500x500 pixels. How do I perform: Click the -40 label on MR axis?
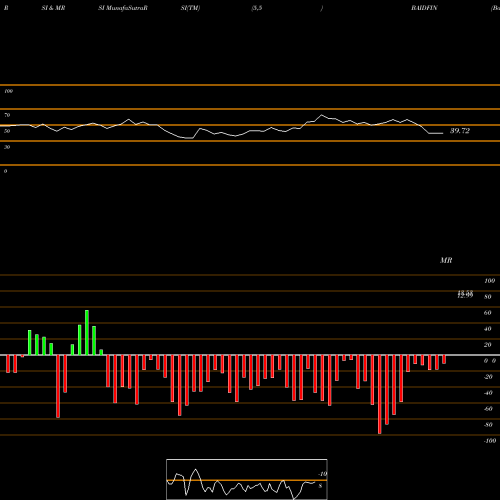pos(488,393)
